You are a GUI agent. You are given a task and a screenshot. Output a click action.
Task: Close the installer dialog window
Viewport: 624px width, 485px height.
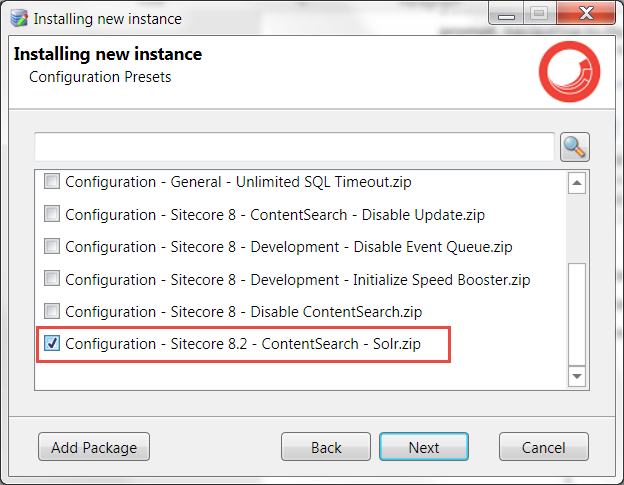(x=586, y=14)
